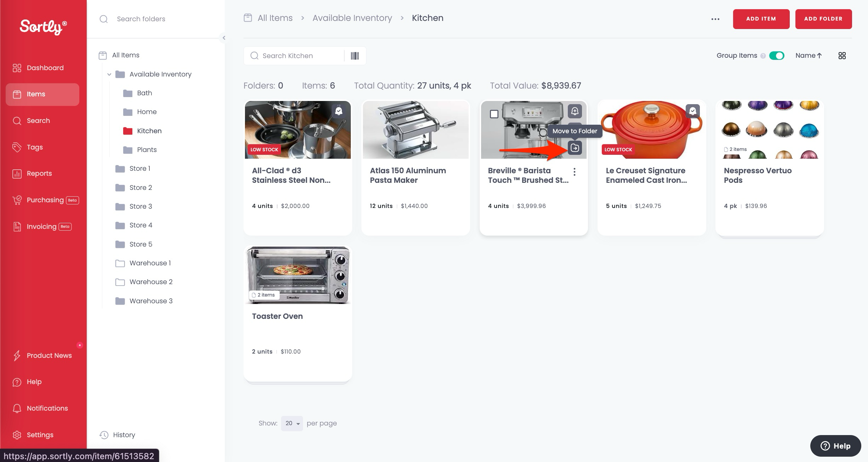Collapse the folder panel arrow
The image size is (868, 462).
(224, 38)
